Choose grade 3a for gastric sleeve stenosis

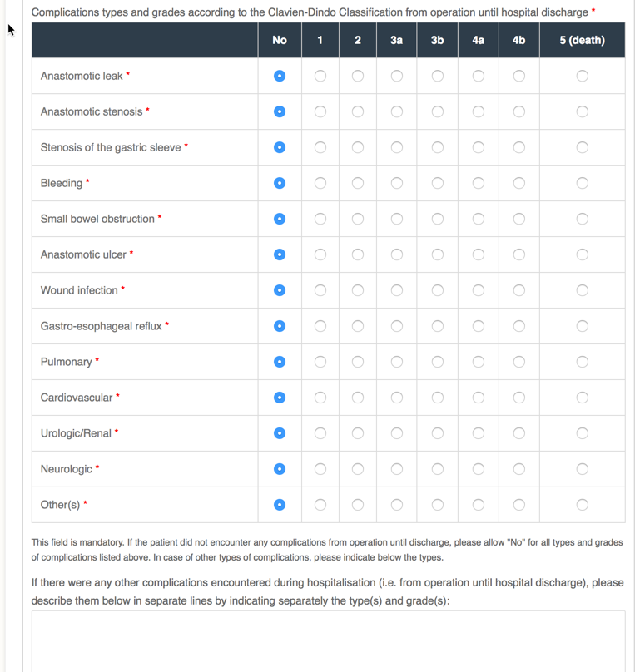[397, 147]
